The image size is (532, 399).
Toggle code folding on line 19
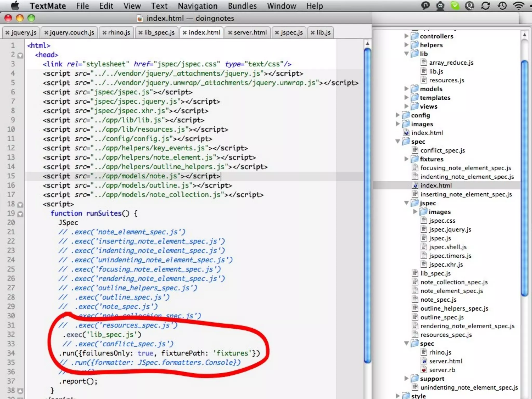pos(20,214)
